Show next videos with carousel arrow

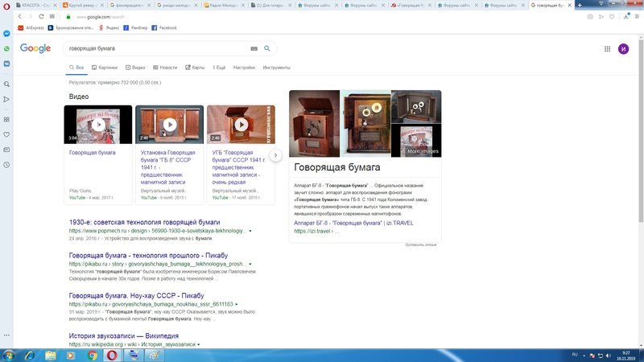275,155
